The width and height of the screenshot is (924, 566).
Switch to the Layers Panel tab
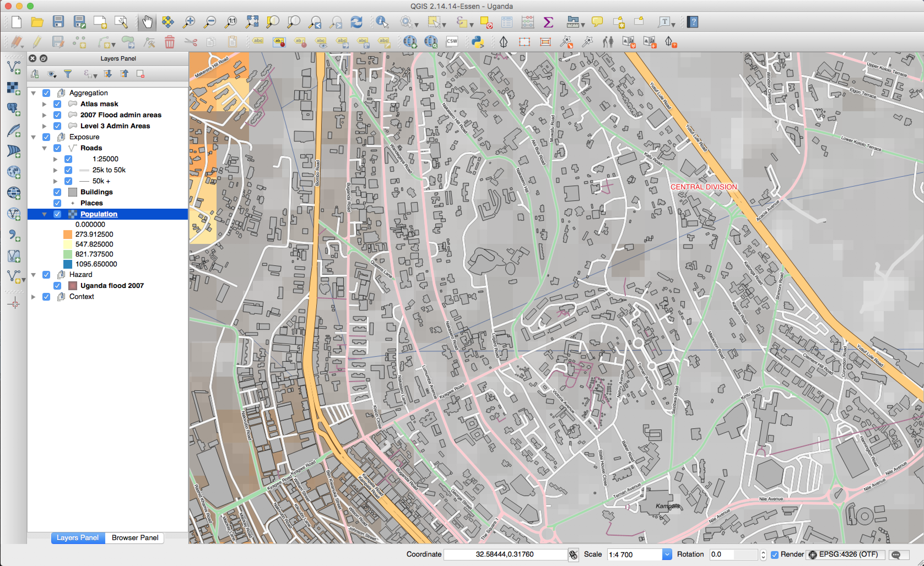[78, 538]
